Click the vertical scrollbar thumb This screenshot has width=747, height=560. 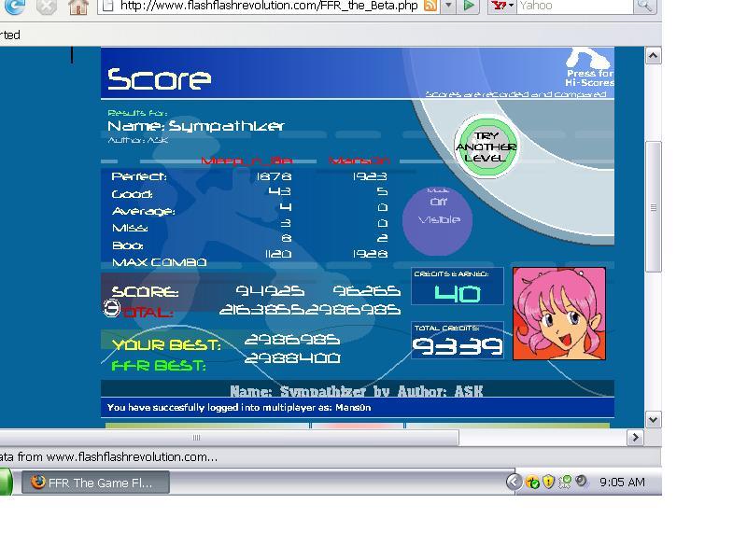point(653,207)
